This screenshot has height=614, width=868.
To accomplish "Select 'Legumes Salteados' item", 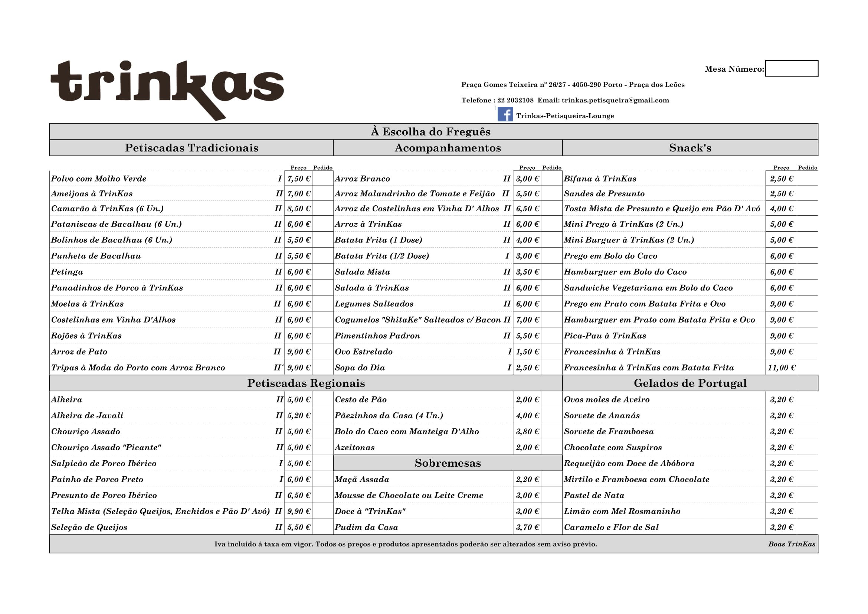I will [x=374, y=304].
